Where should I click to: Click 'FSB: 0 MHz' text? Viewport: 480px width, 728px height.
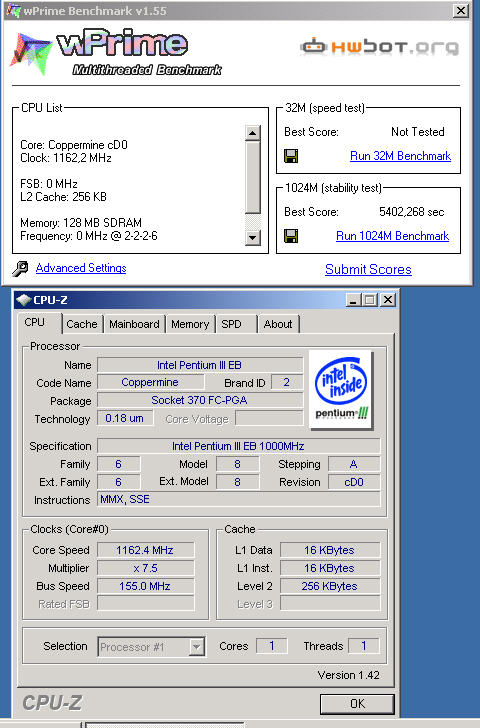point(49,184)
